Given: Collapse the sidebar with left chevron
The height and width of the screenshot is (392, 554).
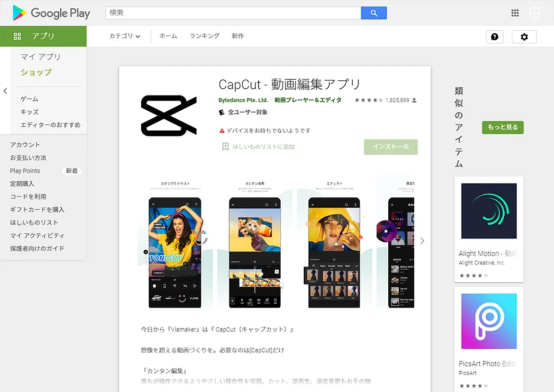Looking at the screenshot, I should click(5, 91).
